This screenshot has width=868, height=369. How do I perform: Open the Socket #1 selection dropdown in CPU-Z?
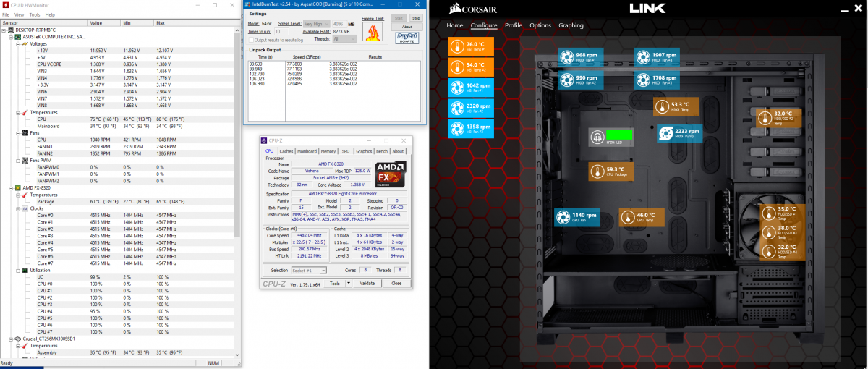(307, 270)
